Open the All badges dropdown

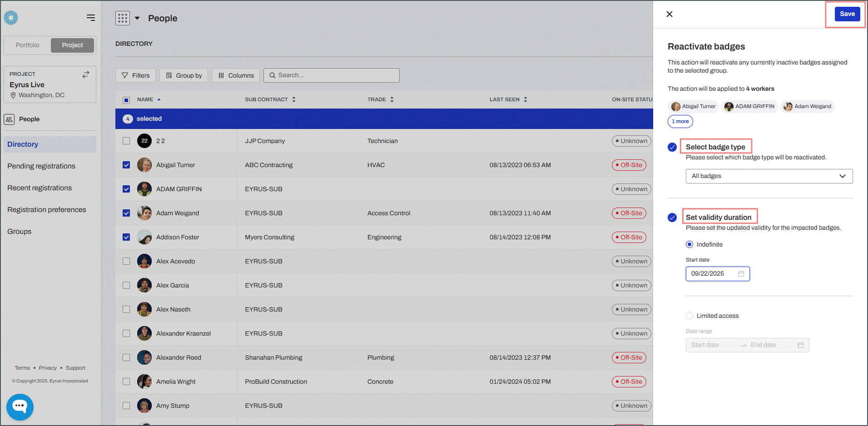click(x=769, y=176)
